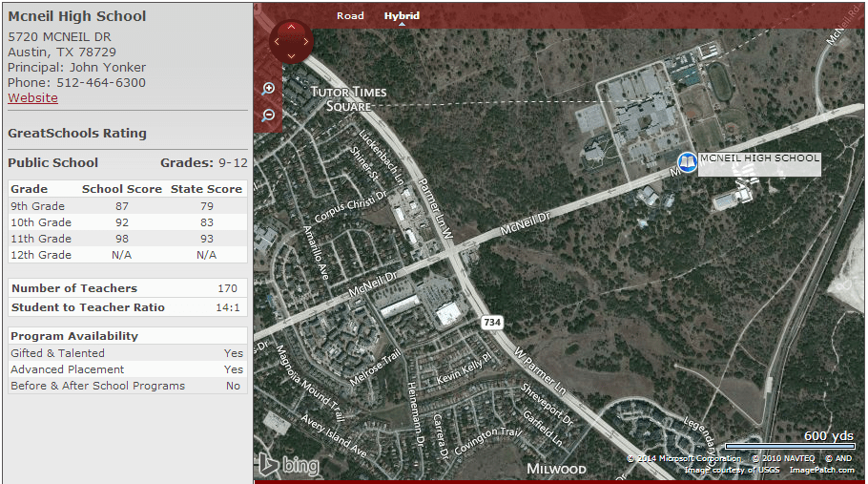Pan map right with compass arrow
Image resolution: width=868 pixels, height=484 pixels.
pyautogui.click(x=305, y=42)
